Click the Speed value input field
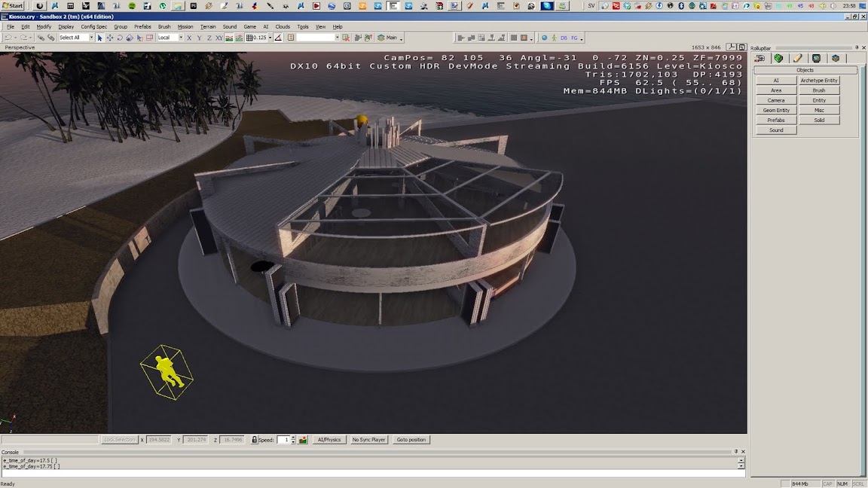This screenshot has height=488, width=868. point(283,440)
